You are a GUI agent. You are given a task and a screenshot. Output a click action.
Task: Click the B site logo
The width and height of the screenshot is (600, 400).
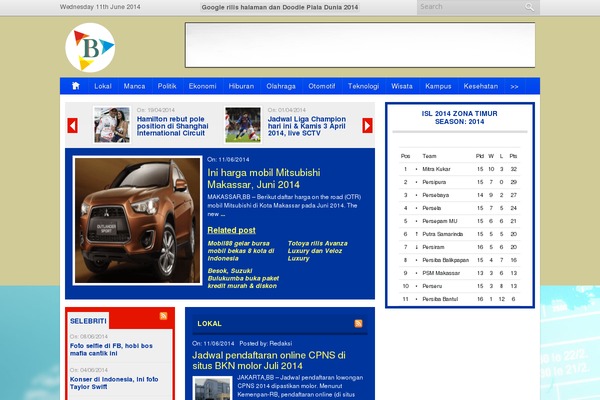(x=90, y=47)
